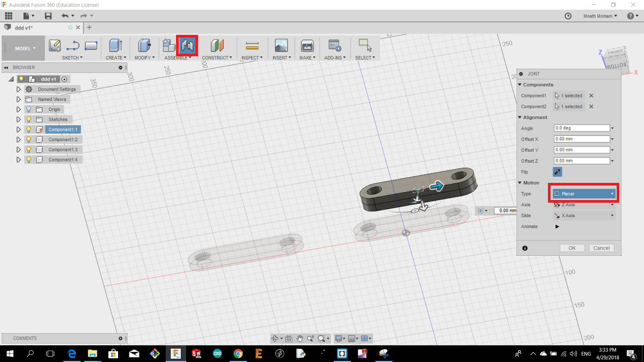644x362 pixels.
Task: Toggle visibility bulb of Origin folder
Action: [x=29, y=109]
